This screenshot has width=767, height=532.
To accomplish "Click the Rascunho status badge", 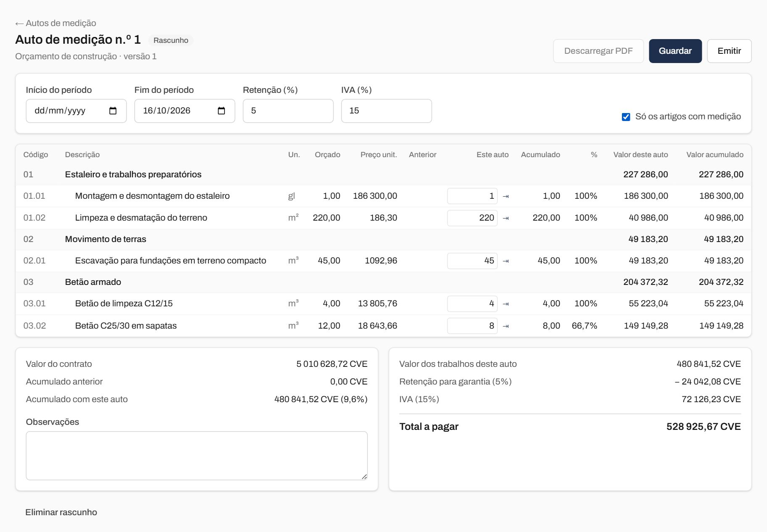I will (171, 40).
